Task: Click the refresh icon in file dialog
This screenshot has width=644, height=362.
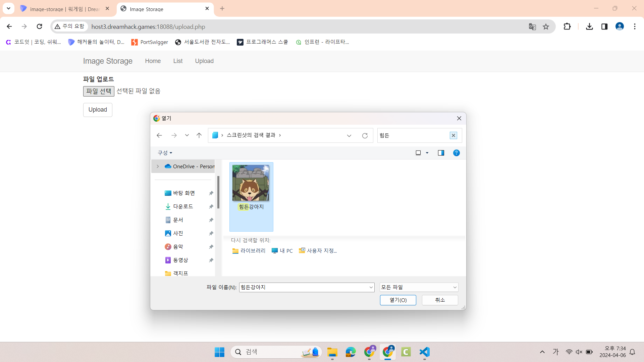Action: pos(365,136)
